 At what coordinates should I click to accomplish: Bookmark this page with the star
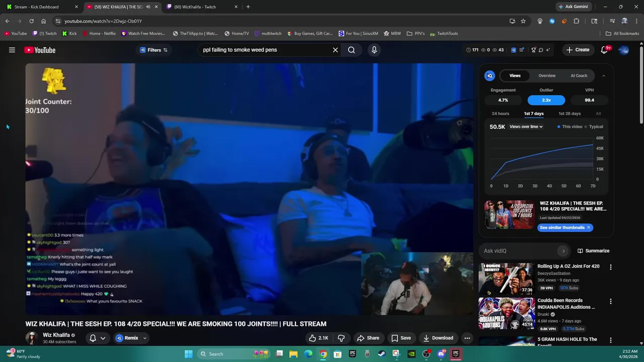(523, 21)
